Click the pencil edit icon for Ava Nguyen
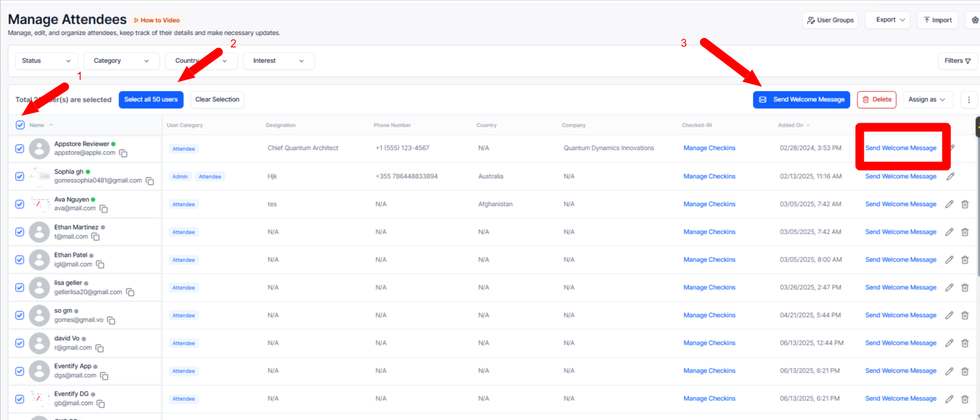This screenshot has height=420, width=980. (949, 204)
